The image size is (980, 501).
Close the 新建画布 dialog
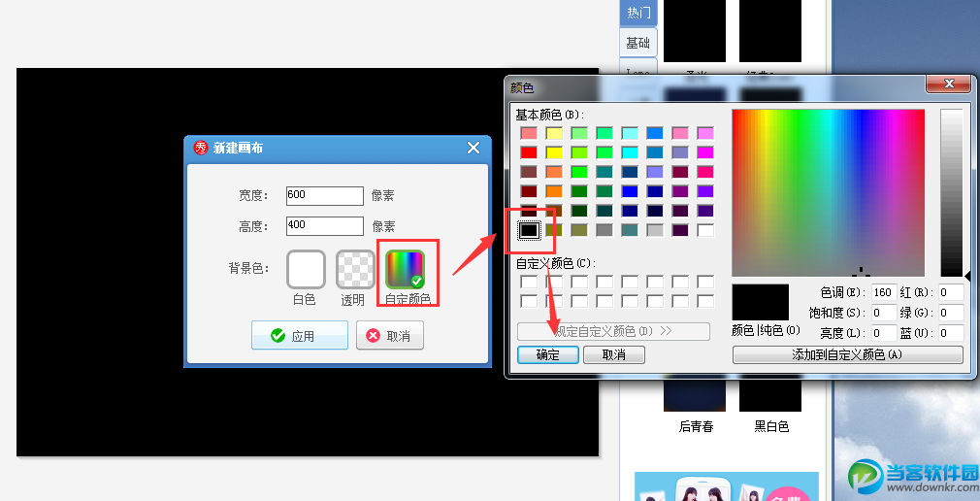474,148
